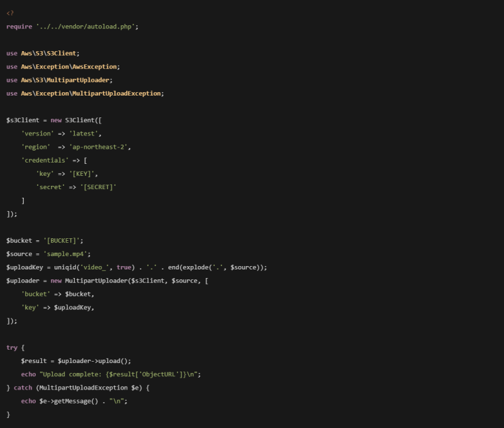
Task: Click the 'try {' keyword line
Action: (15, 348)
